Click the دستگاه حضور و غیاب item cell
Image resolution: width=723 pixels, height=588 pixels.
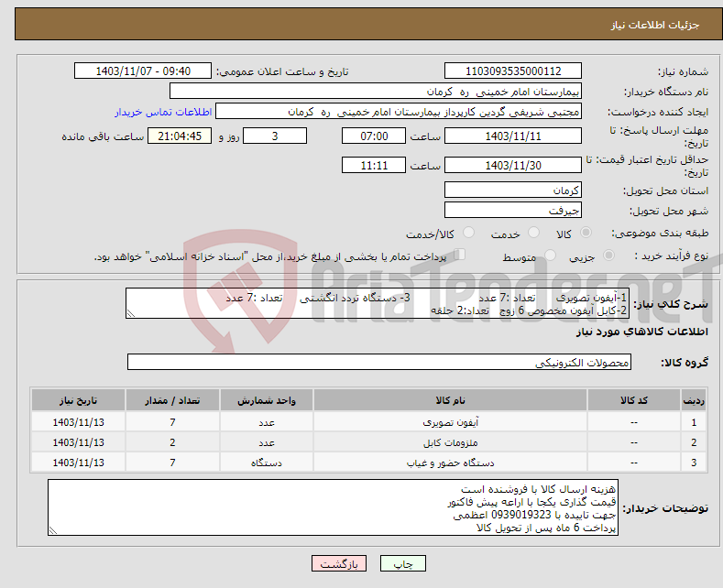(x=450, y=463)
